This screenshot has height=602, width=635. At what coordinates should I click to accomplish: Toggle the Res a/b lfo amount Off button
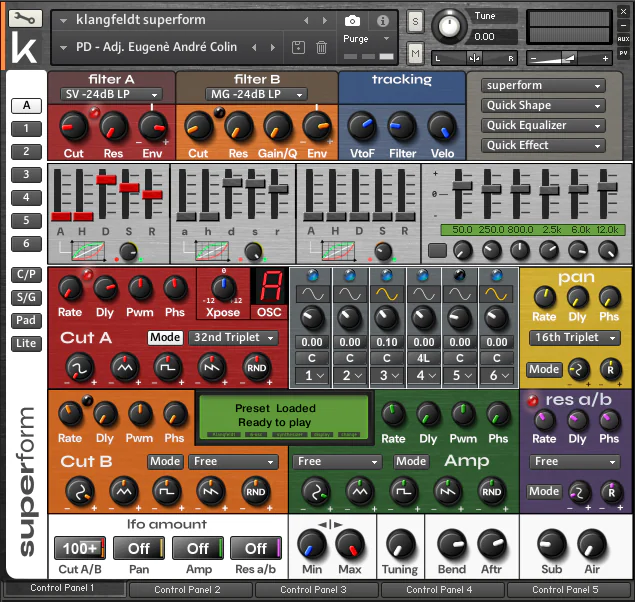pos(256,548)
